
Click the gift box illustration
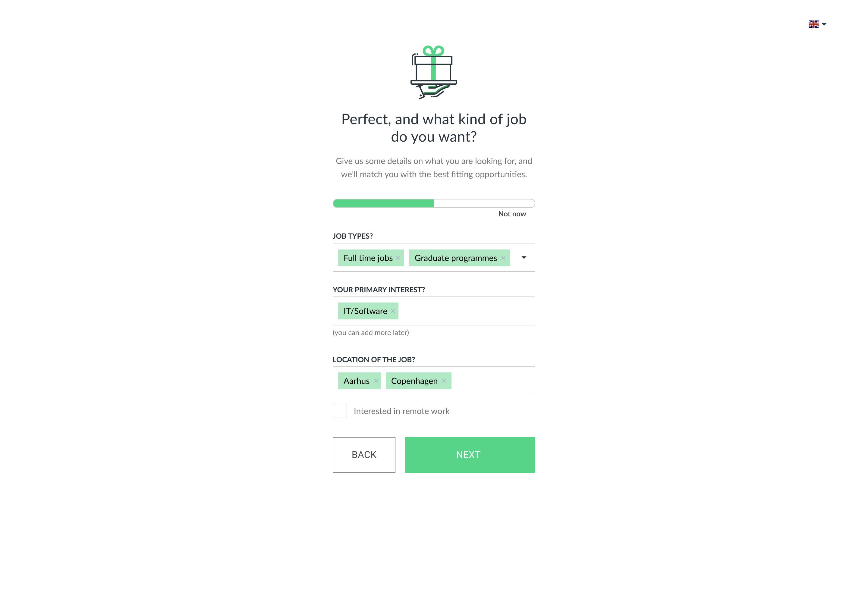(x=434, y=72)
